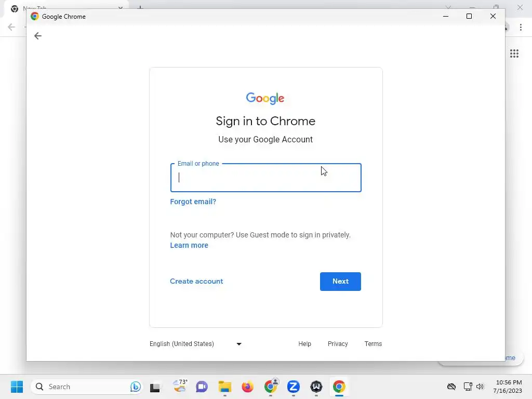Launch Firefox from the taskbar

tap(247, 387)
